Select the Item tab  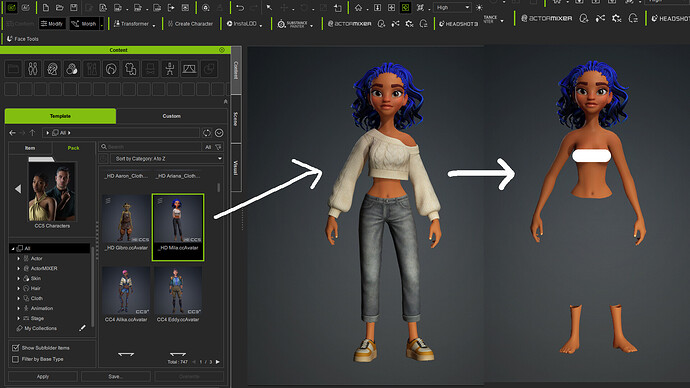click(x=30, y=148)
